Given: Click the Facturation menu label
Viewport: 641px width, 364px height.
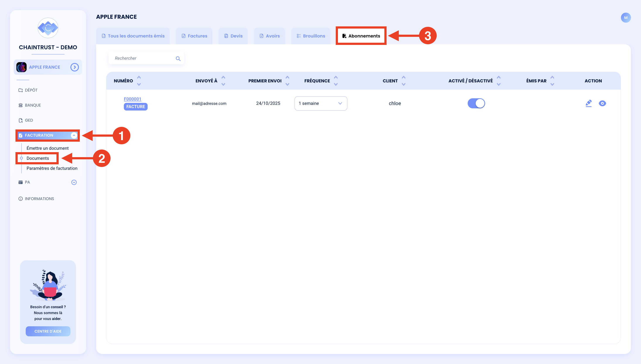Looking at the screenshot, I should (x=39, y=135).
